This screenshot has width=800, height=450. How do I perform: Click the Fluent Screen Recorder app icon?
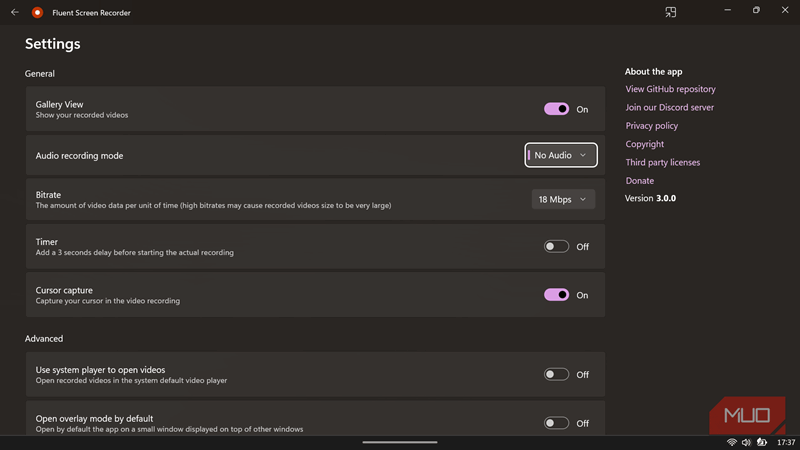point(37,13)
